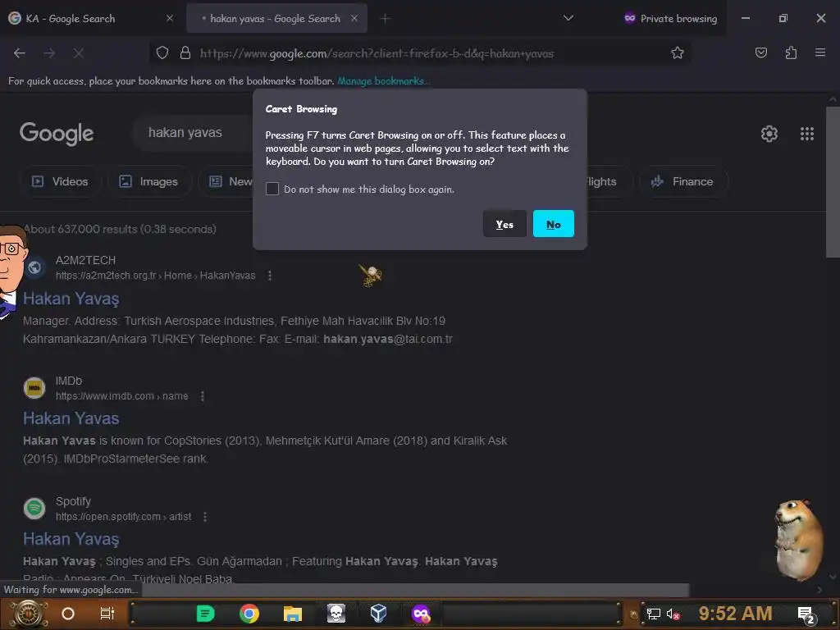Filter results by Images

click(149, 181)
